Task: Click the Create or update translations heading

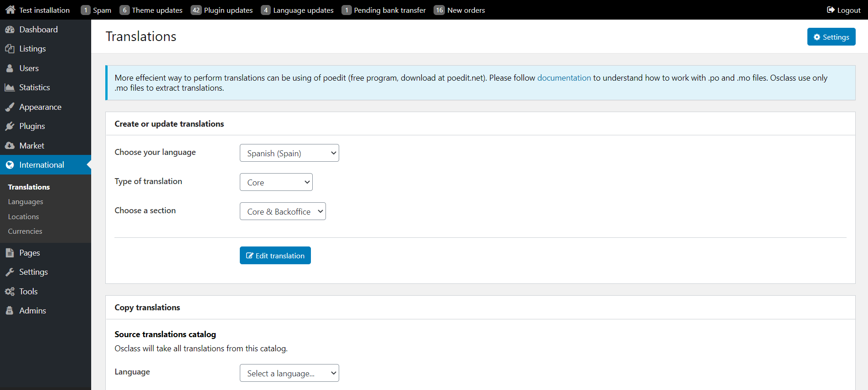Action: (x=169, y=124)
